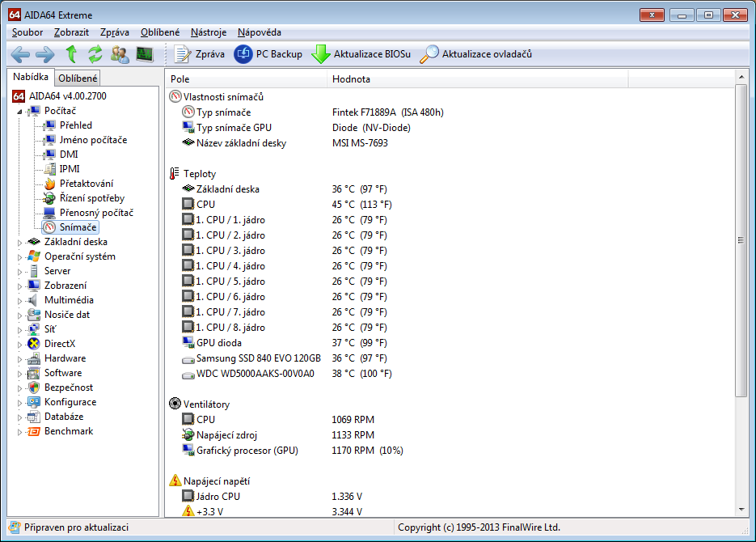Viewport: 756px width, 542px height.
Task: Click the Přetaktování flame icon
Action: (x=49, y=184)
